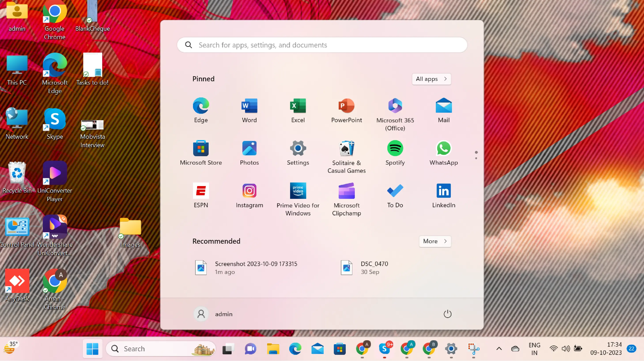Open the Settings gear on the taskbar
The image size is (644, 361).
(451, 349)
